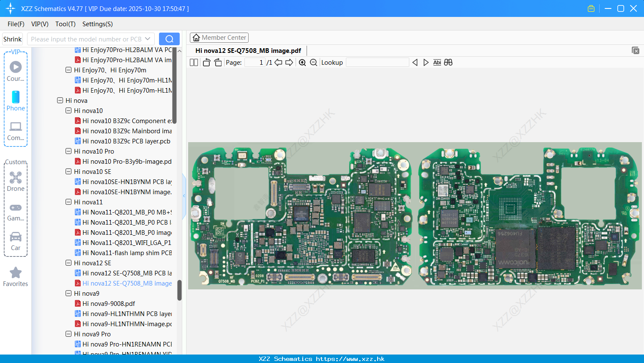Image resolution: width=644 pixels, height=363 pixels.
Task: Select Hi nova12 SE-Q7508_MB image file
Action: pos(123,283)
